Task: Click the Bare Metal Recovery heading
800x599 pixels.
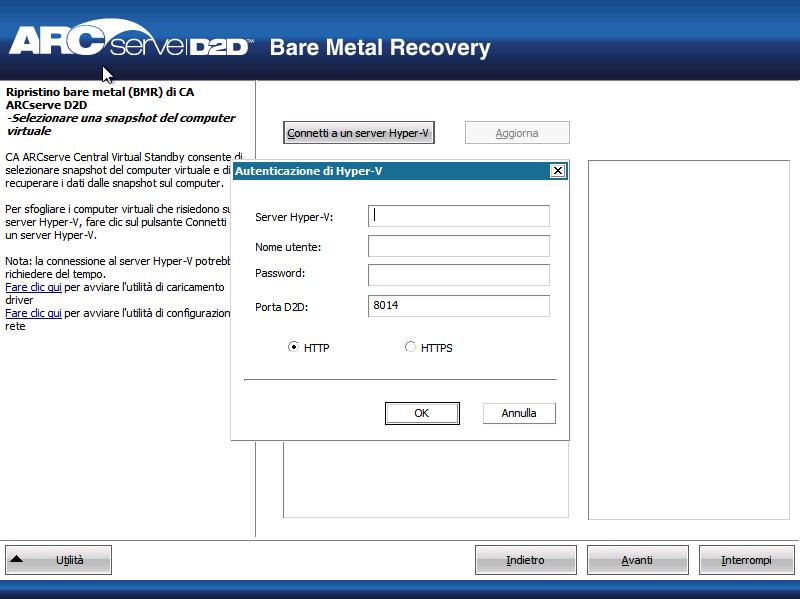Action: tap(380, 47)
